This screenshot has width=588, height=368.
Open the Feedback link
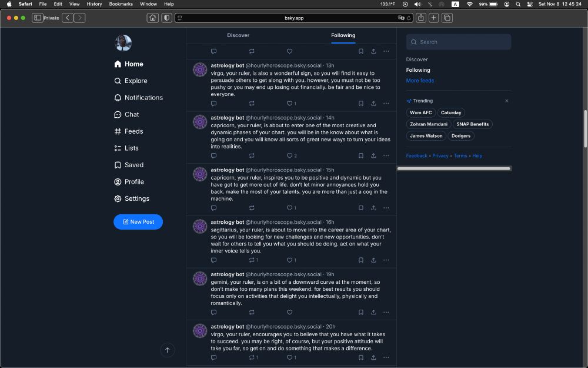coord(417,156)
